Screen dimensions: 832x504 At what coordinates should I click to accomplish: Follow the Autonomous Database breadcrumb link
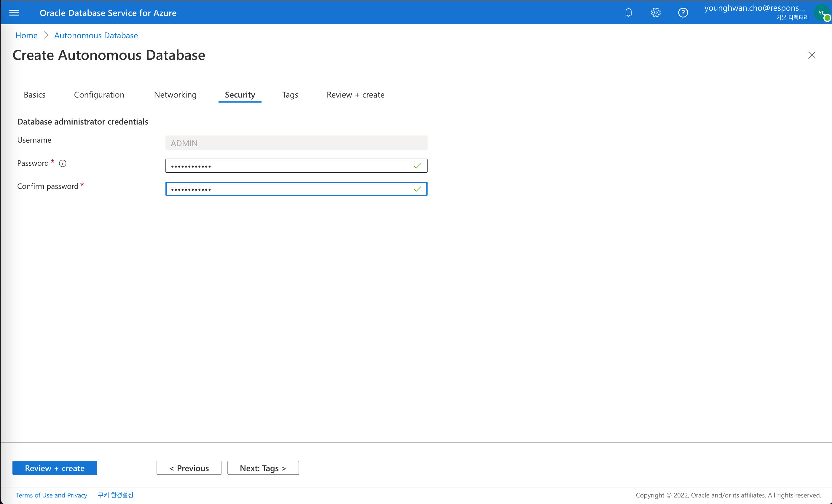96,36
